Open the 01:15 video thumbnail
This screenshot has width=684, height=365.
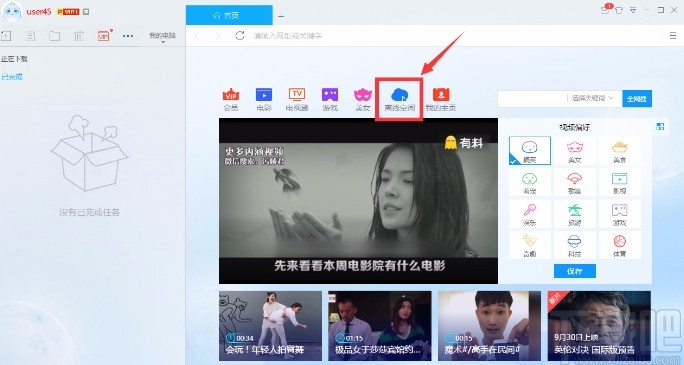(380, 326)
